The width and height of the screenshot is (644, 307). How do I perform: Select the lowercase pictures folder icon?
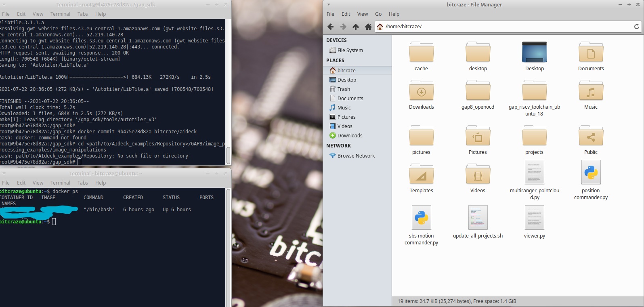(x=421, y=136)
